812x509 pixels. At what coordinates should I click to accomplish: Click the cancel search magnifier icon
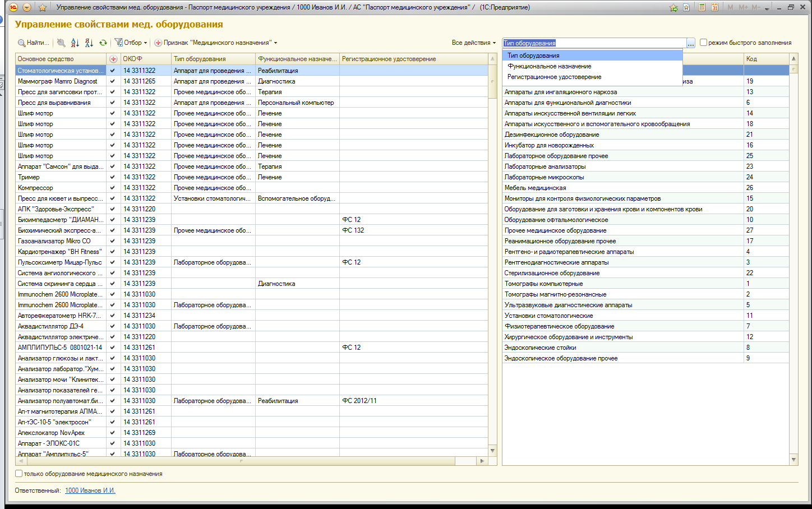coord(61,43)
